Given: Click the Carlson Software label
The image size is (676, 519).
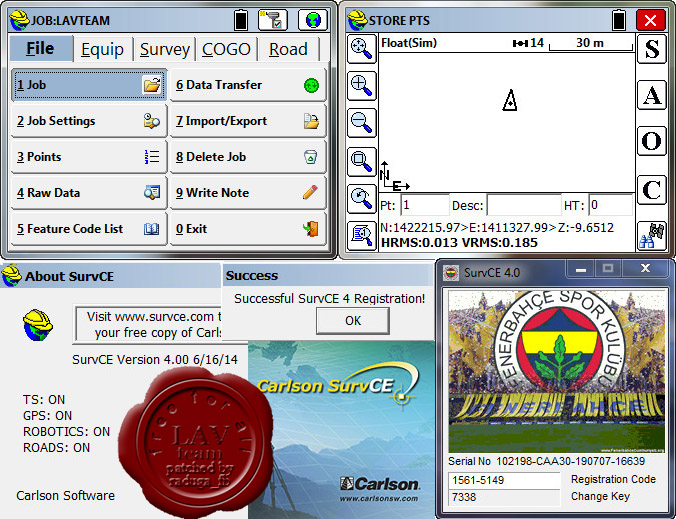Looking at the screenshot, I should [x=66, y=496].
